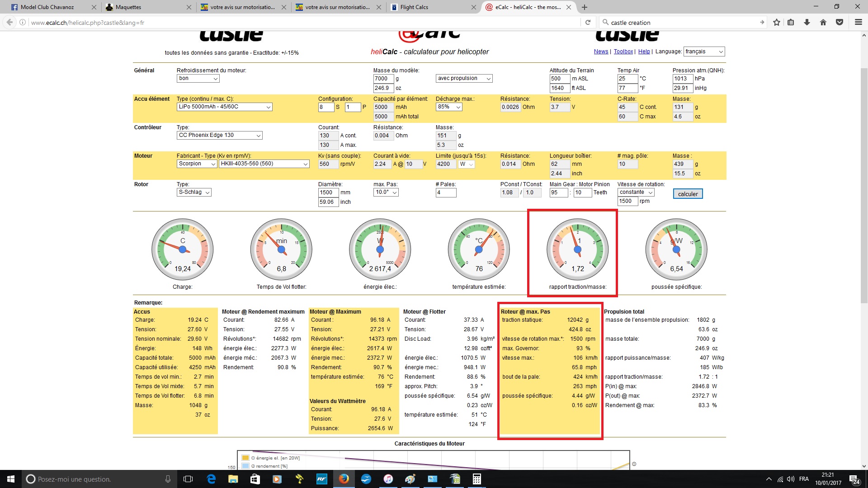Close the eCalc heliCalc tab
This screenshot has width=868, height=488.
569,7
